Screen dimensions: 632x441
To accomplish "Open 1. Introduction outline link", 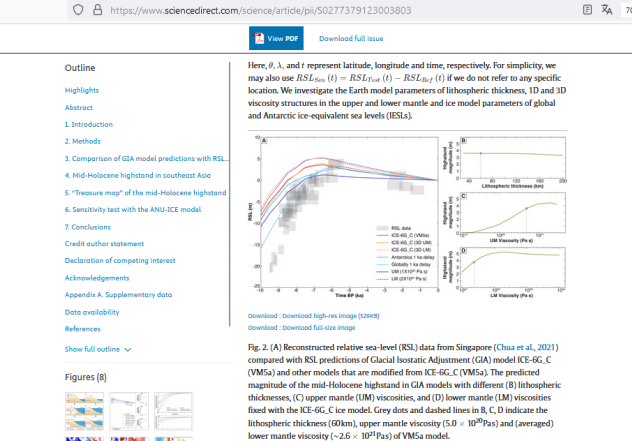I will (x=89, y=125).
